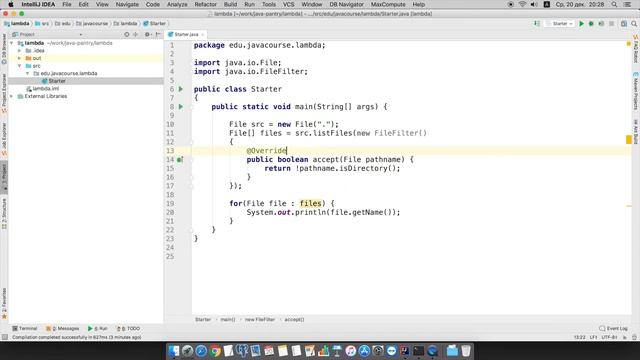Screen dimensions: 640x360
Task: Toggle the DB Browser side tab
Action: coord(4,49)
